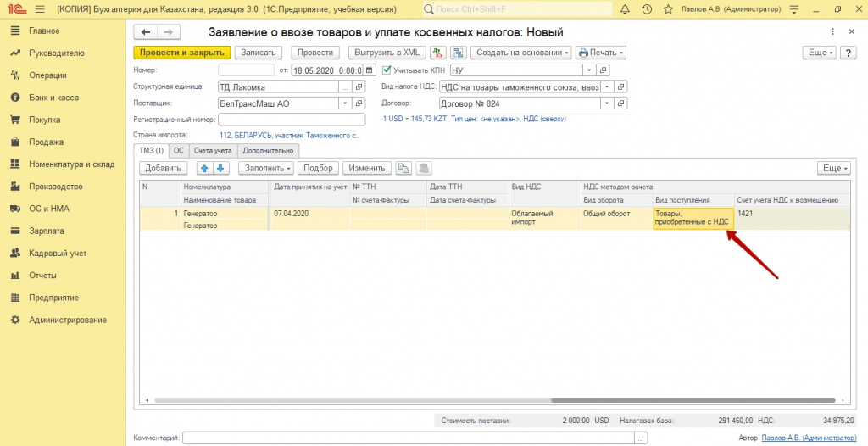This screenshot has height=446, width=868.
Task: Expand the Поставщик dropdown arrow
Action: 346,103
